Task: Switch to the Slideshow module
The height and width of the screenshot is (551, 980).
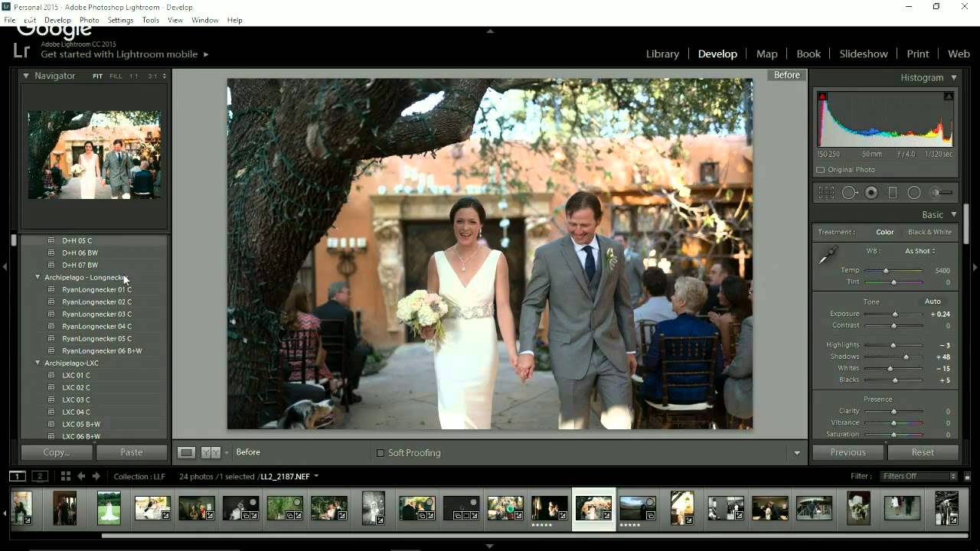Action: [864, 54]
